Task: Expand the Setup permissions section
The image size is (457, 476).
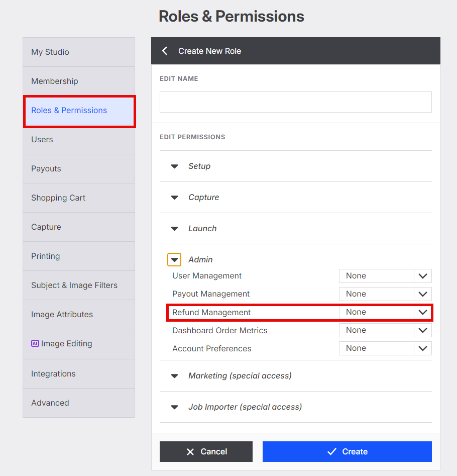Action: click(x=174, y=166)
